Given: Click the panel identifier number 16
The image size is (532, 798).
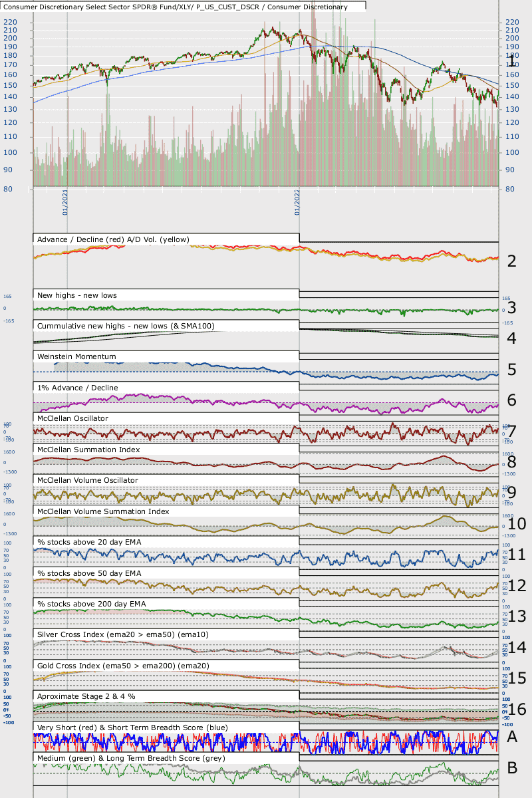Looking at the screenshot, I should coord(516,710).
